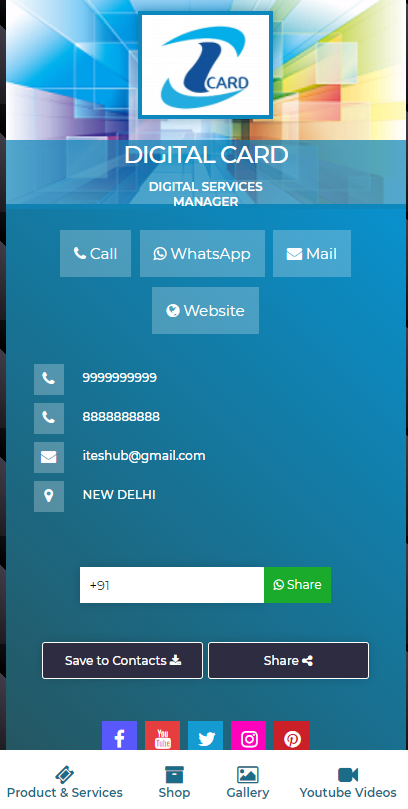Tap the WhatsApp contact button
The height and width of the screenshot is (809, 408).
202,253
